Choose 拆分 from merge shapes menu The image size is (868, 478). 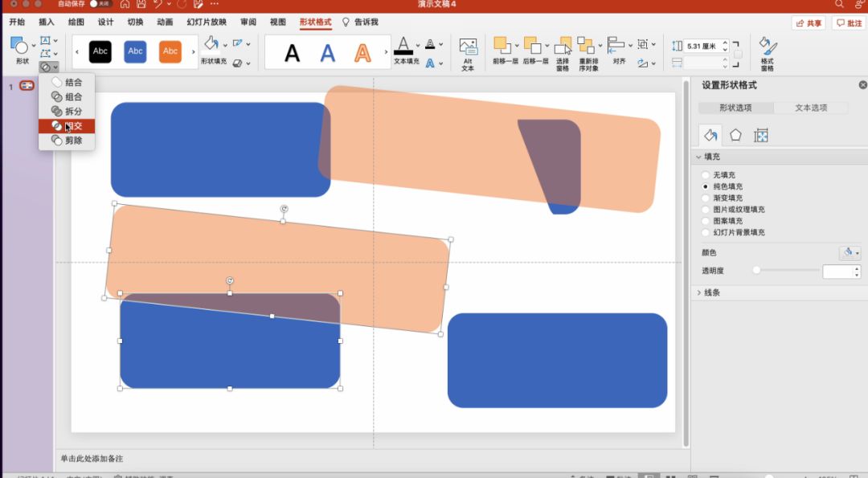67,111
